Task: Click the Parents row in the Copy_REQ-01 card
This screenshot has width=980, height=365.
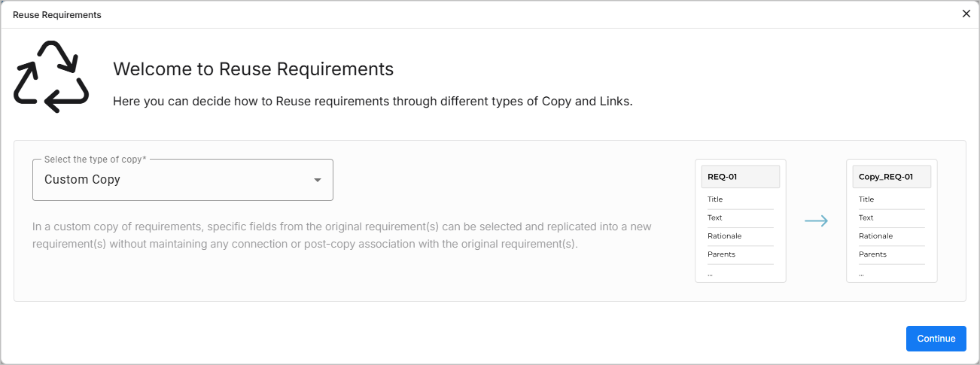Action: pos(891,254)
